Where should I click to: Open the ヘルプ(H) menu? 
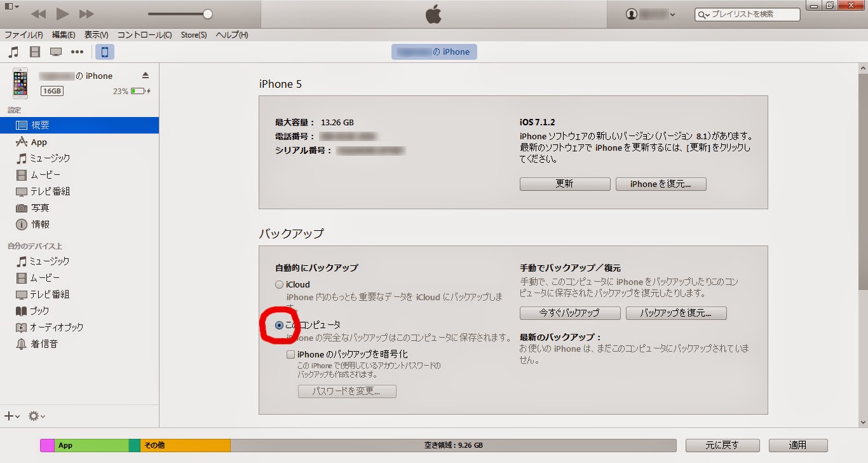point(232,35)
